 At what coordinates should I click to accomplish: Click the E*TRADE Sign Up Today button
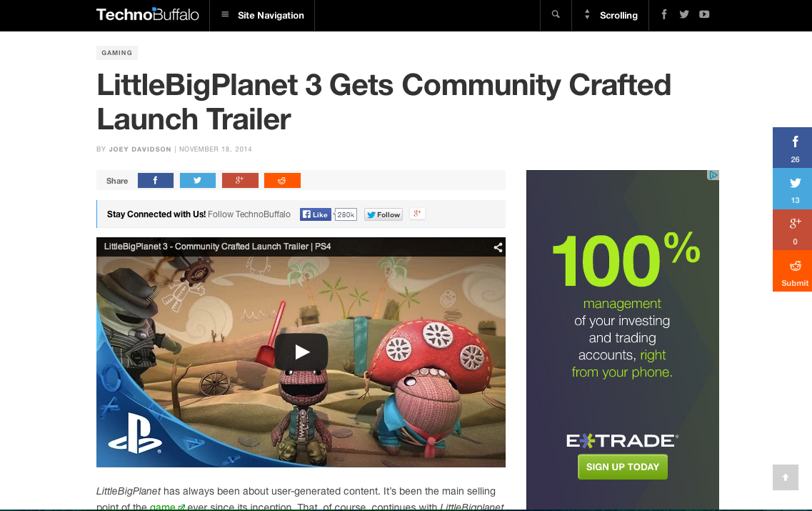[623, 467]
